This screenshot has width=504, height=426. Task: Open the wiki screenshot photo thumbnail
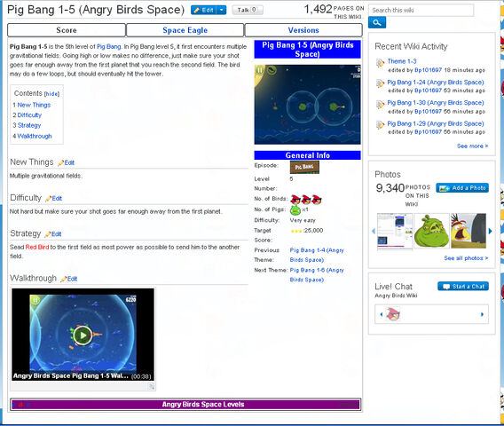coord(395,231)
